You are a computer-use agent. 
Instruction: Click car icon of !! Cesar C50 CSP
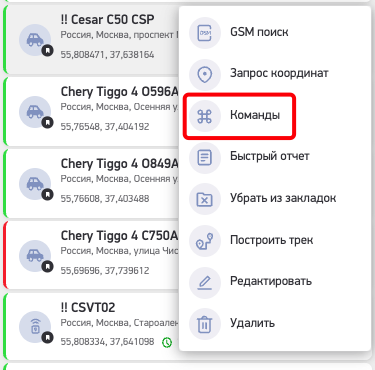click(x=35, y=40)
